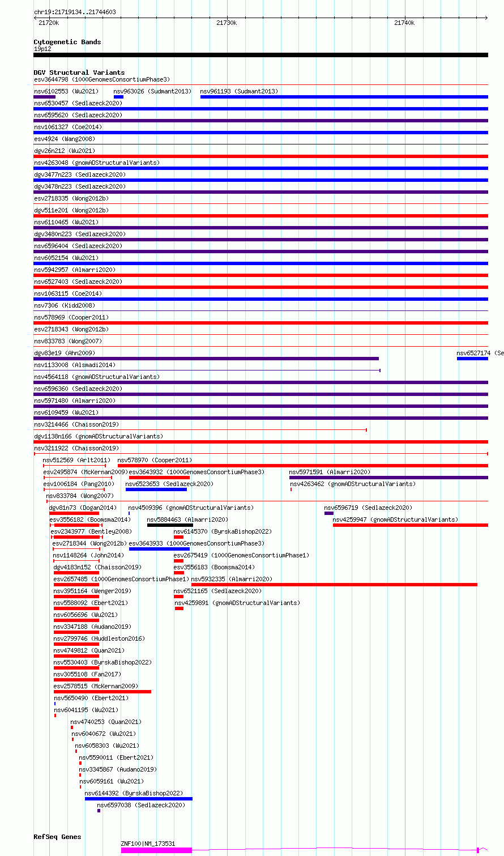
Task: Click nsv6145370 (ByrskaBishop2022) label
Action: coord(223,531)
